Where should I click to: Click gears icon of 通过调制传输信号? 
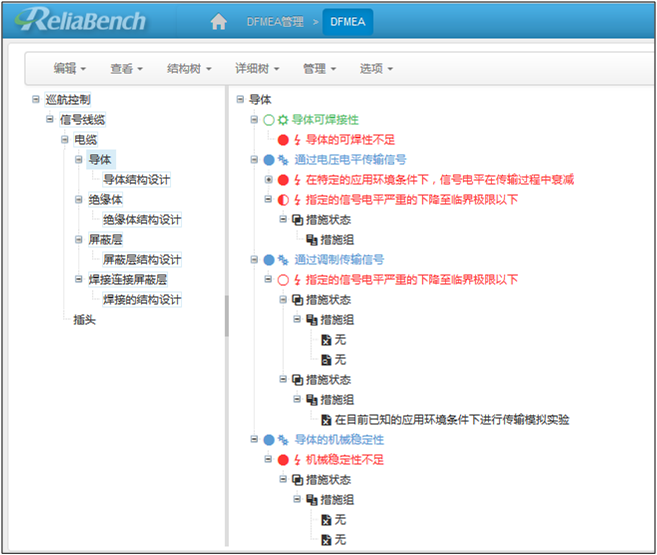(x=283, y=260)
